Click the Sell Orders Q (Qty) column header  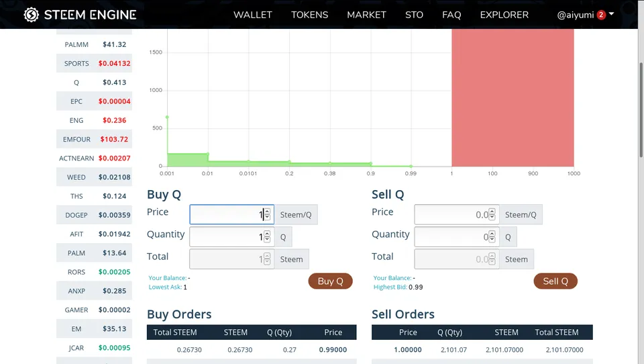449,332
